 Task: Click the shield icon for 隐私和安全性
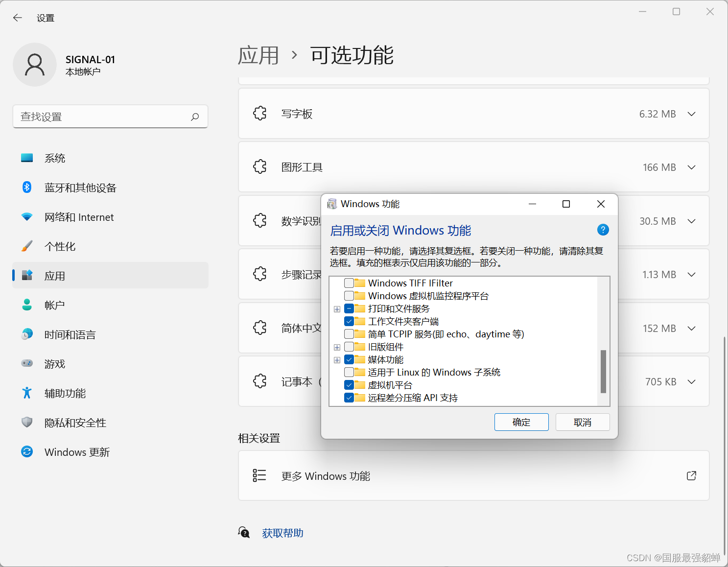point(27,423)
